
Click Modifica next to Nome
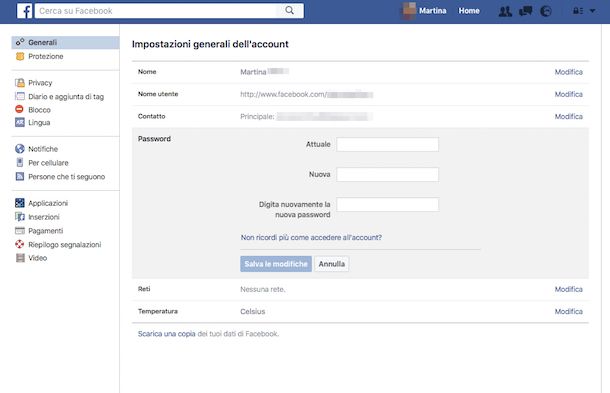point(568,72)
